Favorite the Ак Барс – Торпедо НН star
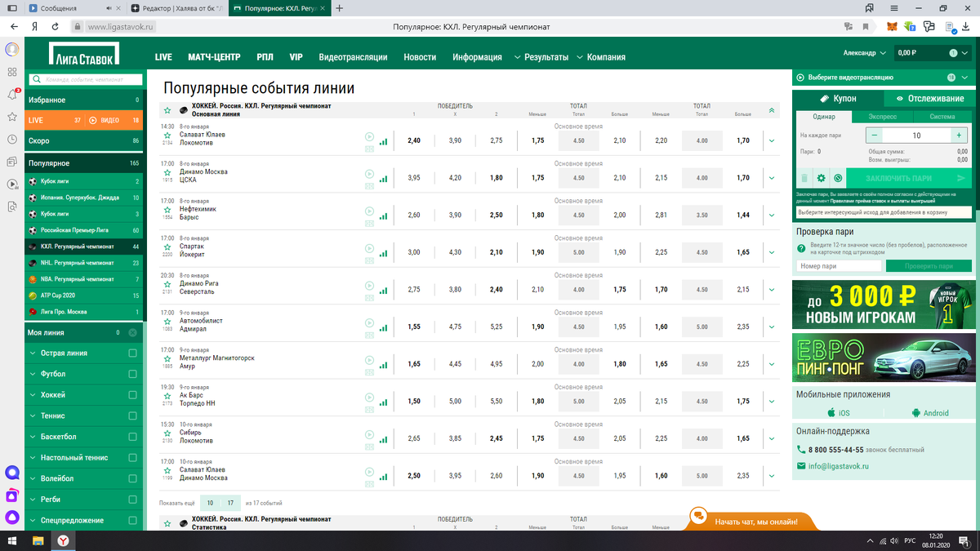 (x=167, y=395)
